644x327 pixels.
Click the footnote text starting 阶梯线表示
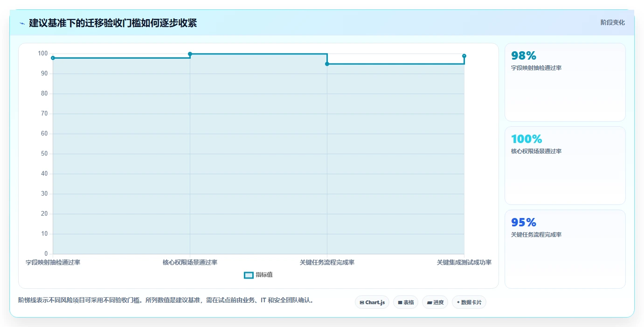click(x=167, y=300)
